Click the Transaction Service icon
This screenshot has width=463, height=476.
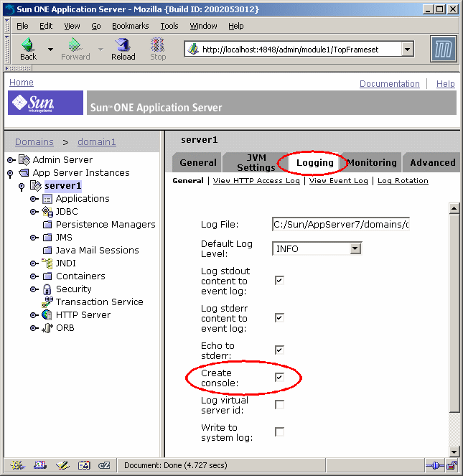pos(47,302)
